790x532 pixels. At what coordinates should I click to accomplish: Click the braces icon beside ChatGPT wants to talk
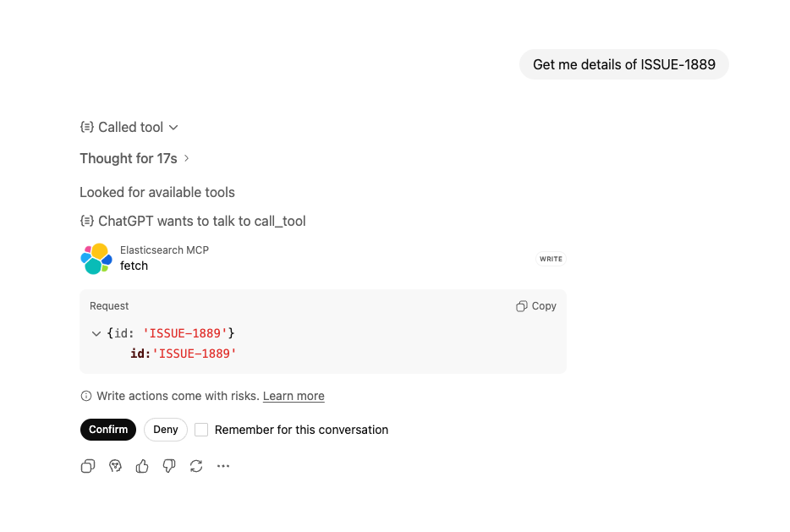click(x=86, y=221)
